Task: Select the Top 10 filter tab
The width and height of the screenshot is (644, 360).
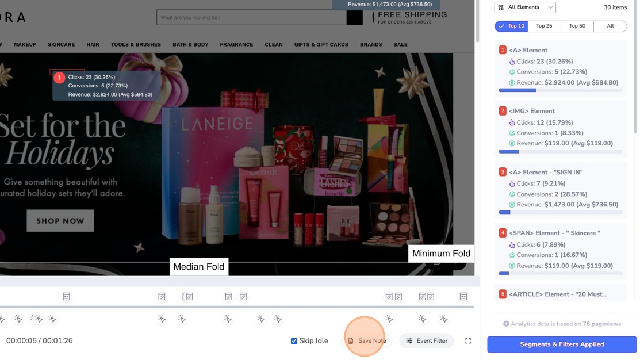Action: (x=511, y=26)
